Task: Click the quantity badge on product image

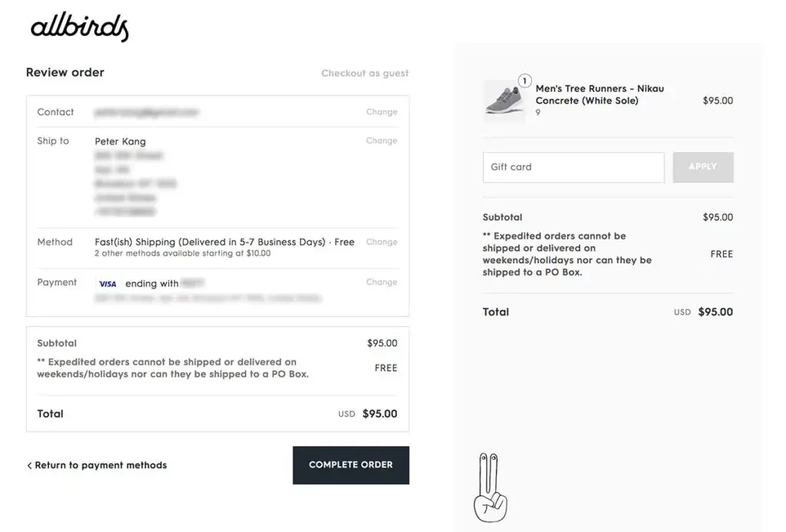Action: (x=523, y=79)
